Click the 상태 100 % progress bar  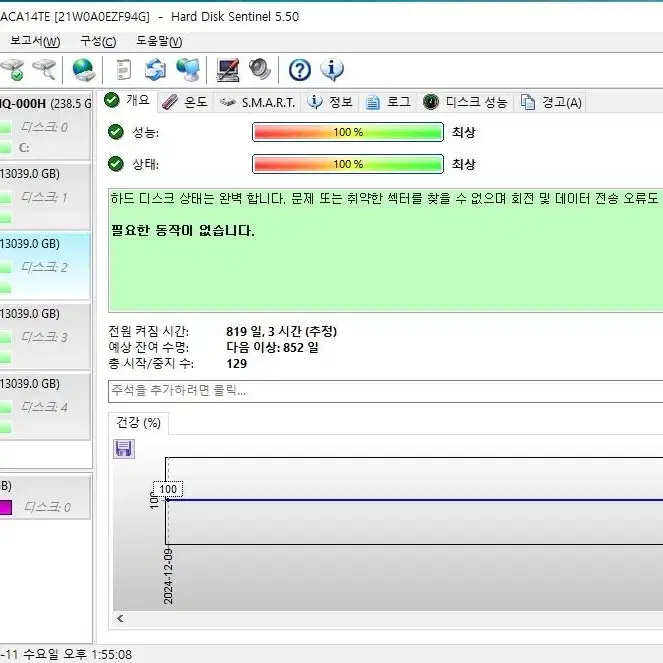[348, 164]
